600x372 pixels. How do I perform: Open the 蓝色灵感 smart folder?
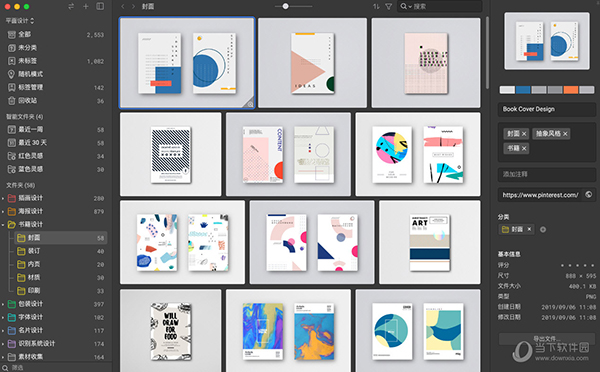click(x=56, y=169)
